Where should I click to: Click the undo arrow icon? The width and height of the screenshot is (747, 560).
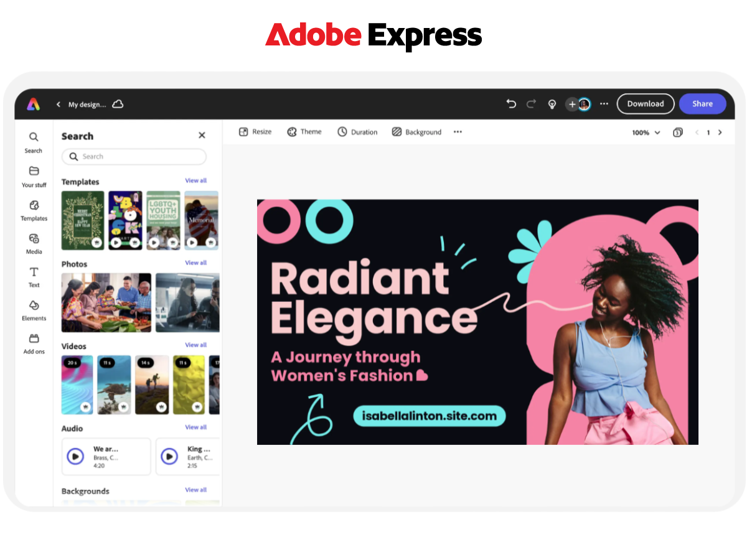click(x=511, y=104)
